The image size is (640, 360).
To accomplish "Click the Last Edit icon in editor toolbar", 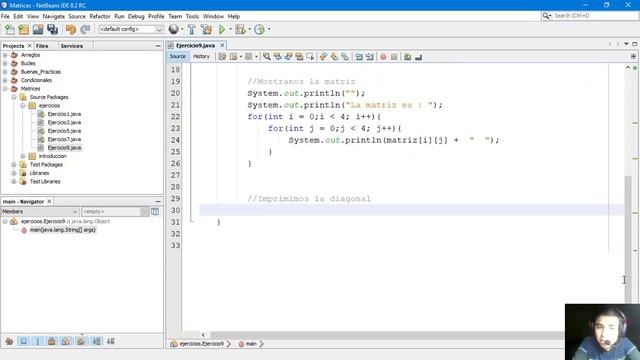I will coord(222,57).
